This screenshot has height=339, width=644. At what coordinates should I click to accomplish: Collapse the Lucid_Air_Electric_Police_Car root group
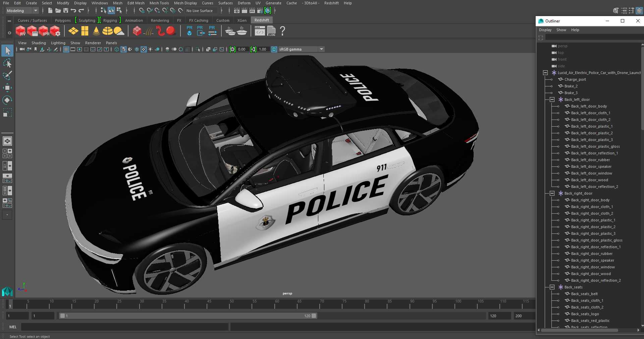[x=545, y=73]
